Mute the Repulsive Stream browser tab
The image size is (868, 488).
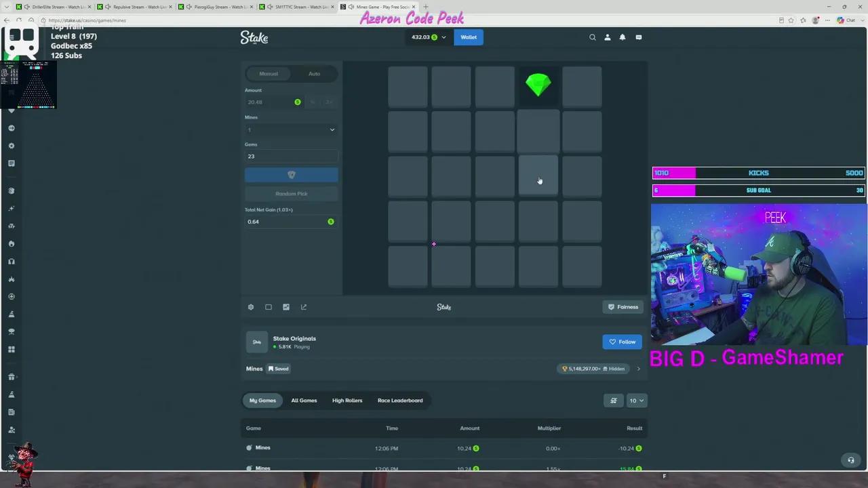point(108,7)
